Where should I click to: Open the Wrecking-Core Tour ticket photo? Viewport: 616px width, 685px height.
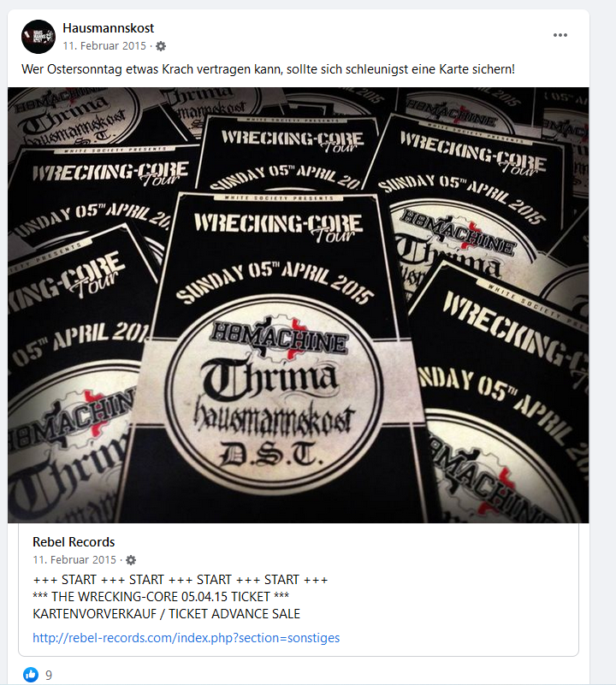click(299, 305)
